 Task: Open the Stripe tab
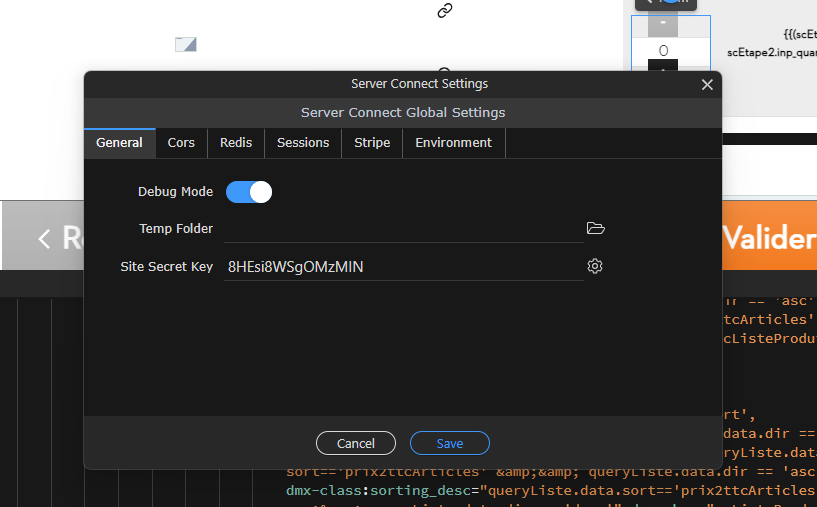[372, 143]
